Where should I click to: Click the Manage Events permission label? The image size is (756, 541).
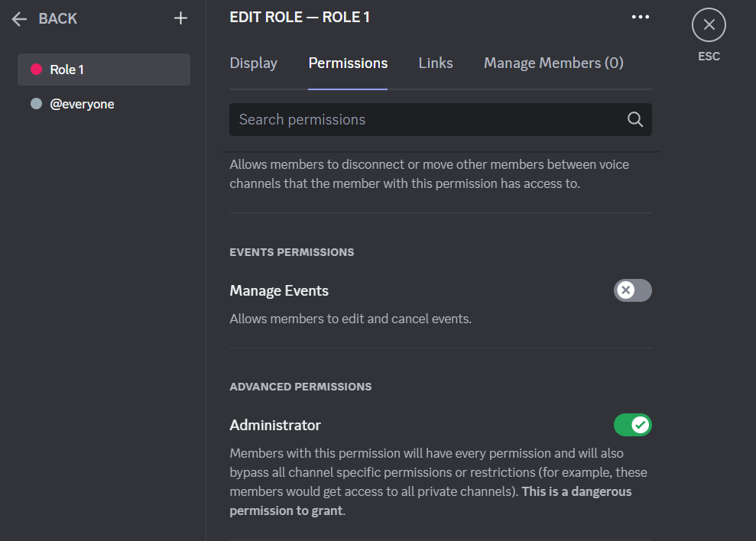(279, 290)
